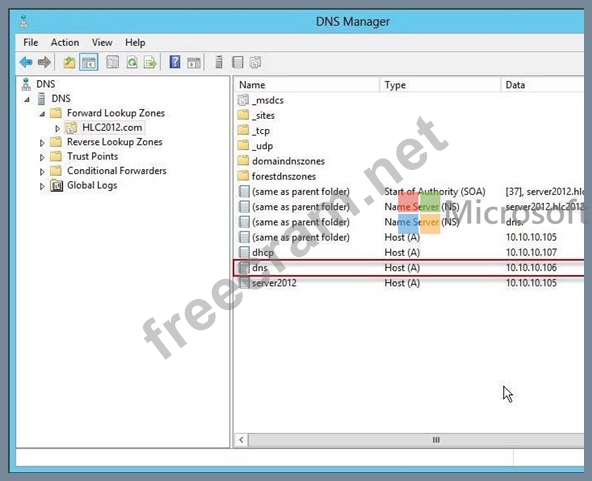Select the dns Host (A) record
Viewport: 592px width, 481px height.
click(409, 268)
